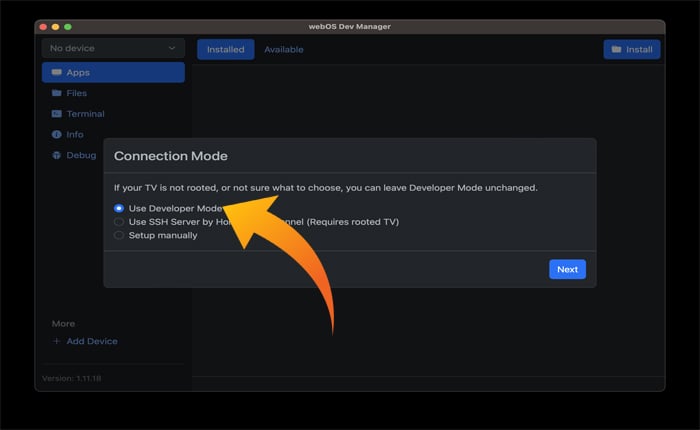Click the plus icon beside Add Device
This screenshot has height=430, width=700.
point(56,341)
